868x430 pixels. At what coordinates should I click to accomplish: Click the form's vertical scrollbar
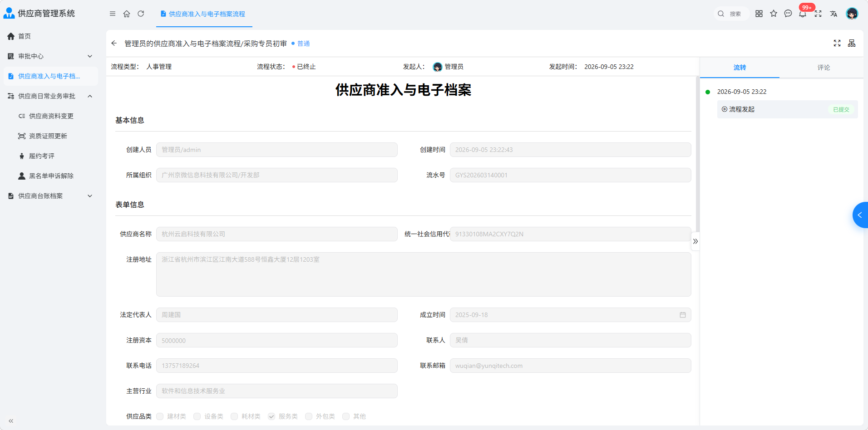point(697,154)
